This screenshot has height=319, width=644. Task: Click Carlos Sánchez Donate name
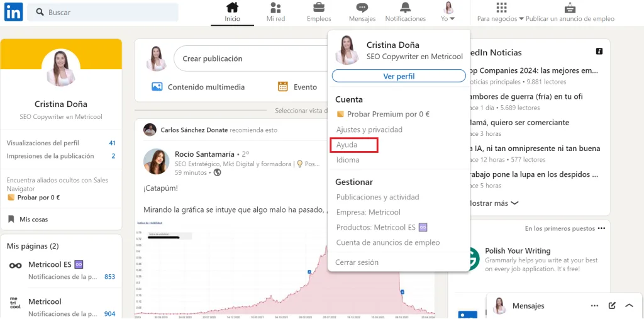tap(194, 130)
